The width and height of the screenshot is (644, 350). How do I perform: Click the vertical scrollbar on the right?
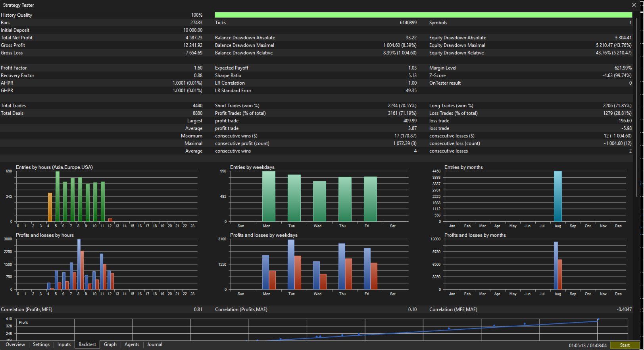638,103
